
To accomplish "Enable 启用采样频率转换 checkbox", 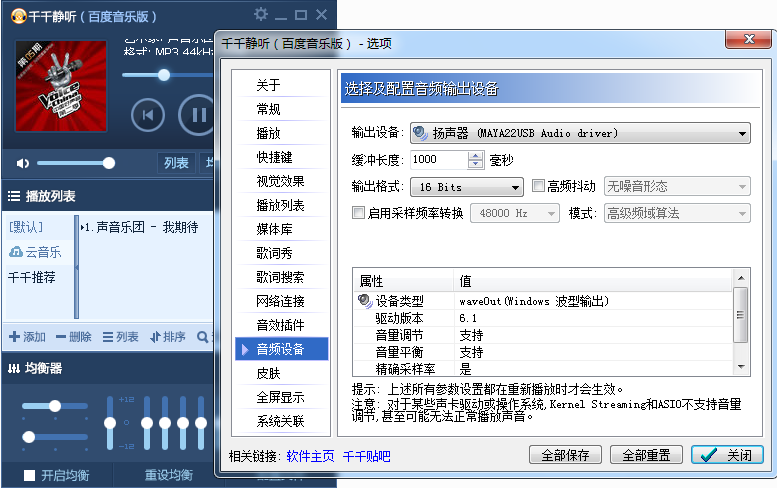I will (x=358, y=213).
